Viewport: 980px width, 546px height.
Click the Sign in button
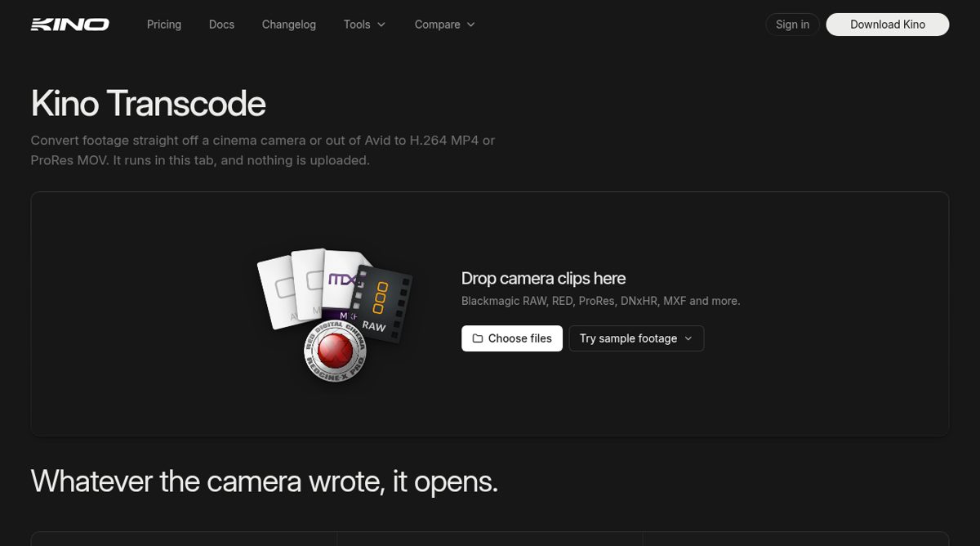click(792, 25)
